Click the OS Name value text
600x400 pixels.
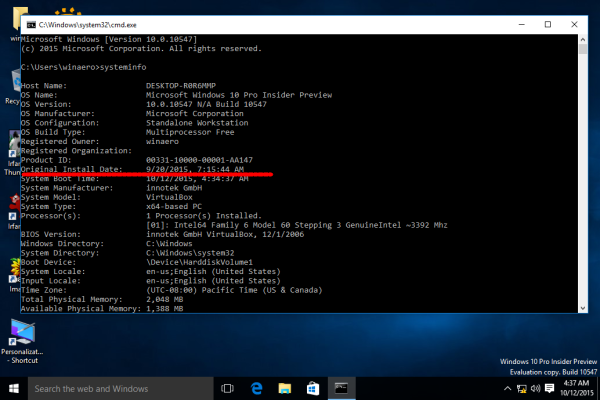239,95
